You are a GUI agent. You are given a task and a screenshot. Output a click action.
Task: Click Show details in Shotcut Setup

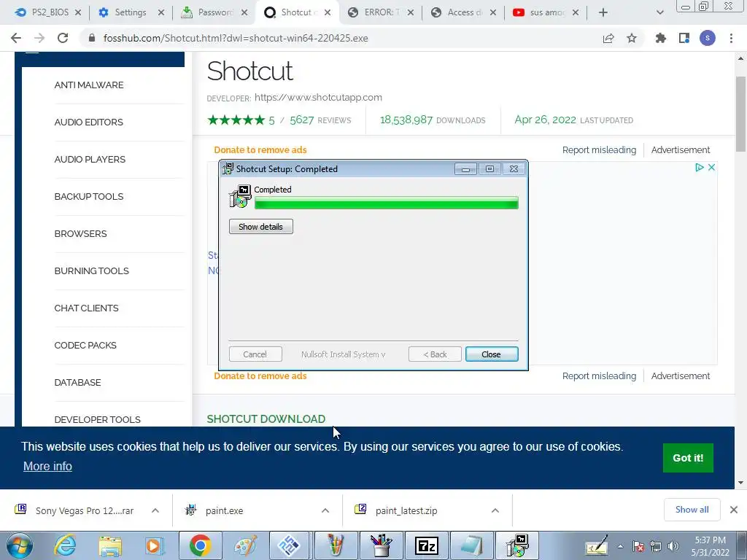[261, 227]
